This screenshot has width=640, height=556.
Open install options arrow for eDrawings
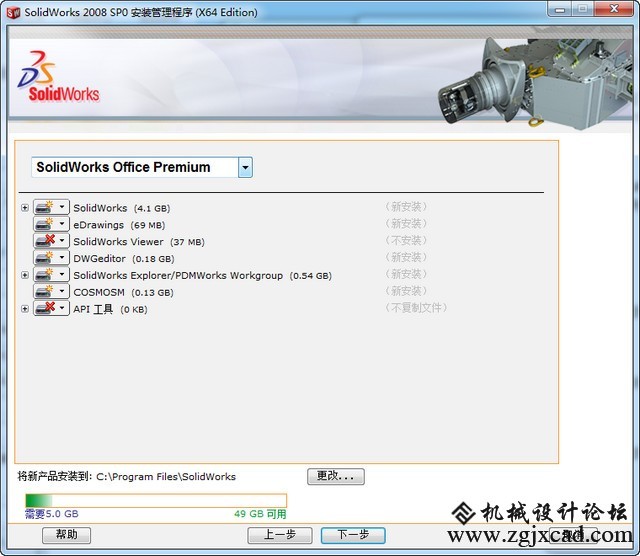click(62, 224)
